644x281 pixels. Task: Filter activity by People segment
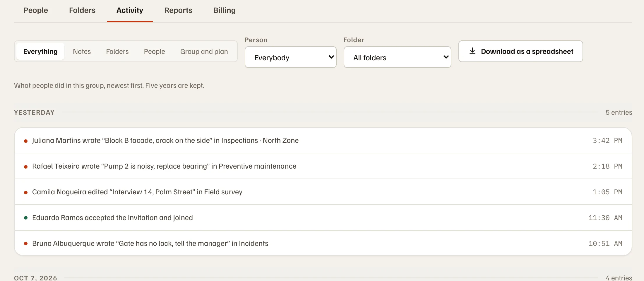pos(155,52)
